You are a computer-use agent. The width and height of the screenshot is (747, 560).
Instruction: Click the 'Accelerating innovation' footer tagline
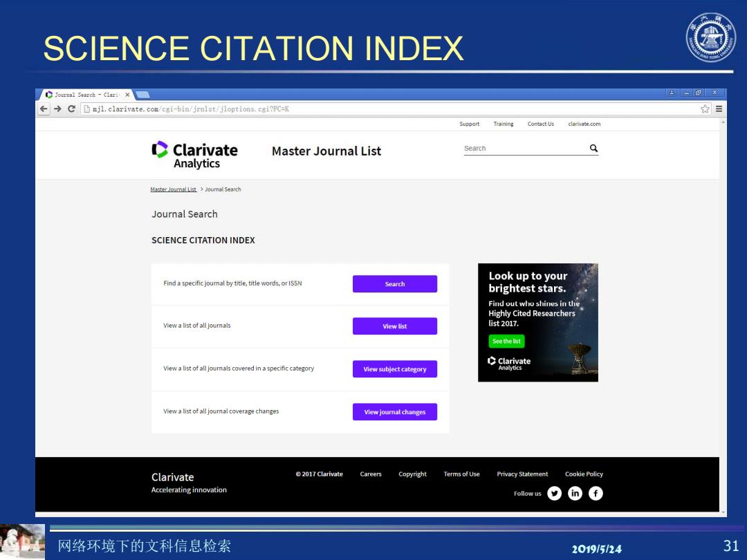(x=189, y=489)
